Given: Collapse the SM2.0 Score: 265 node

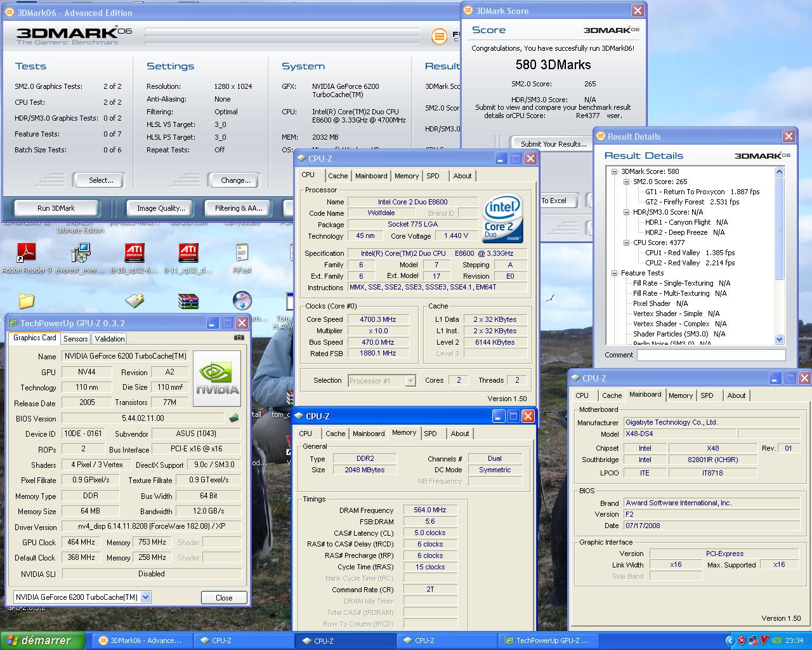Looking at the screenshot, I should click(627, 182).
